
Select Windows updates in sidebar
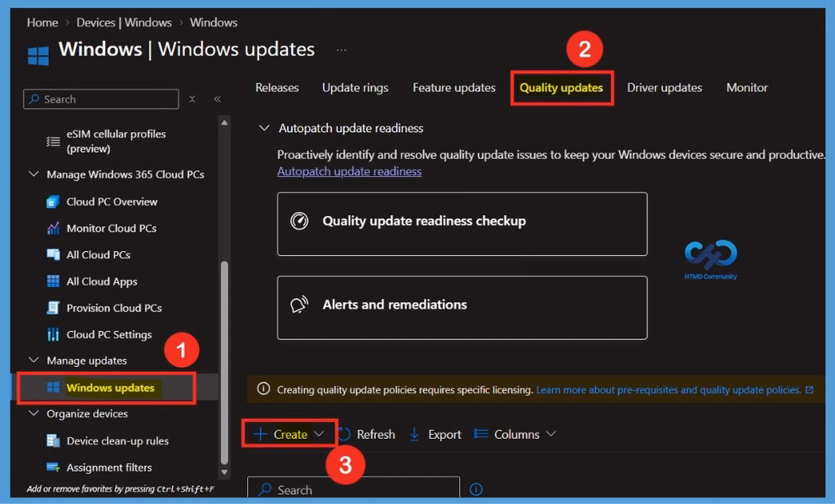[110, 388]
